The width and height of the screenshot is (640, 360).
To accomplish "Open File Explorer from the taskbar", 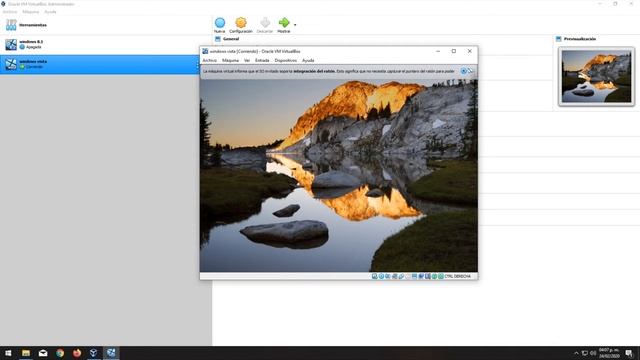I will [x=26, y=353].
